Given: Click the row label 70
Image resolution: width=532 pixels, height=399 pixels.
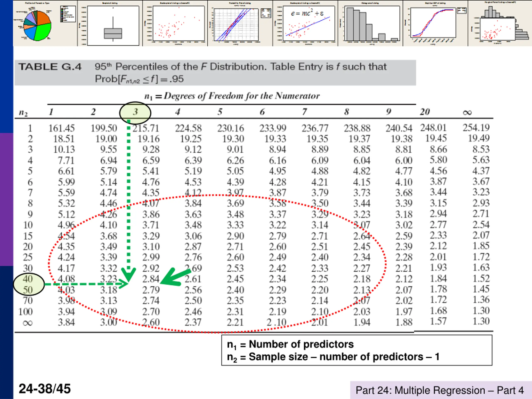Looking at the screenshot, I should click(x=28, y=301).
